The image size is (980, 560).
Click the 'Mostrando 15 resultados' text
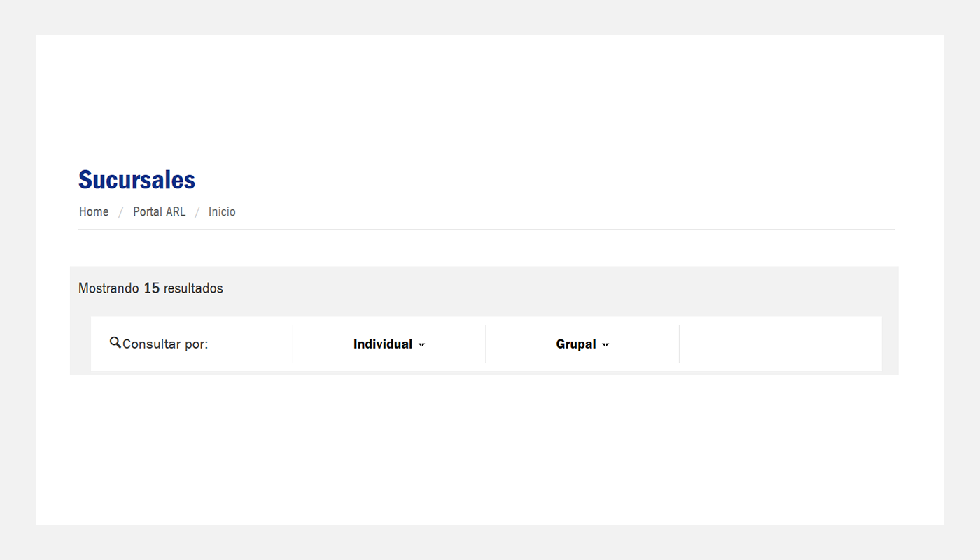click(150, 288)
